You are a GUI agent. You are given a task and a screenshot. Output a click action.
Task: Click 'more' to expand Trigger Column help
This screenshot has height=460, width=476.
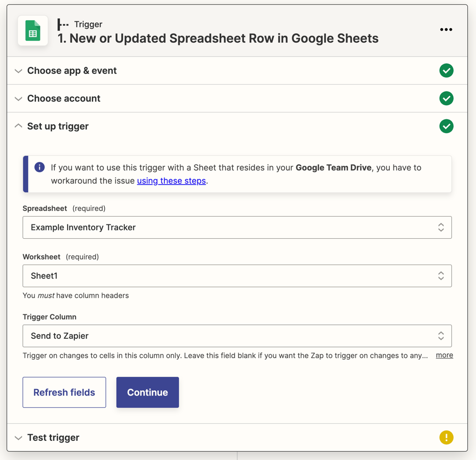click(x=445, y=355)
